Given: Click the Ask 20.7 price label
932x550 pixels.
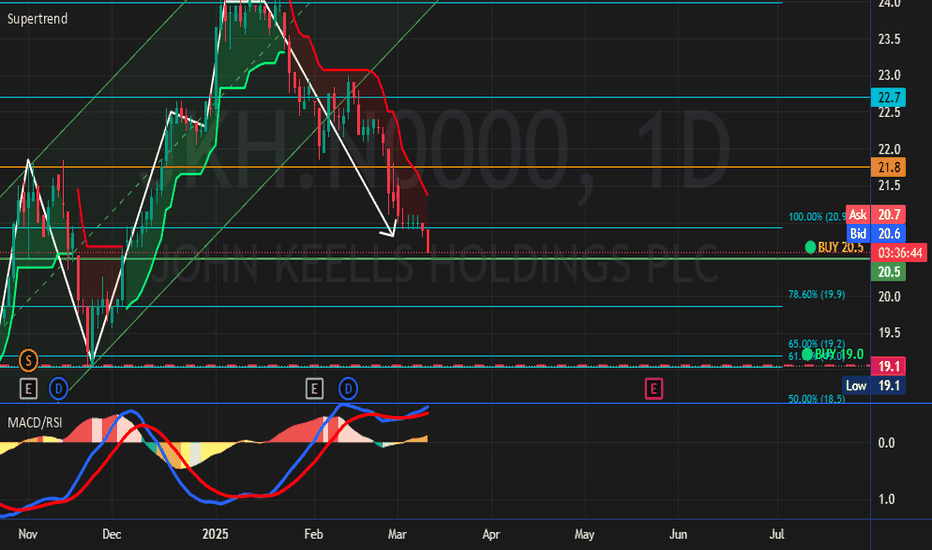Looking at the screenshot, I should (x=876, y=215).
